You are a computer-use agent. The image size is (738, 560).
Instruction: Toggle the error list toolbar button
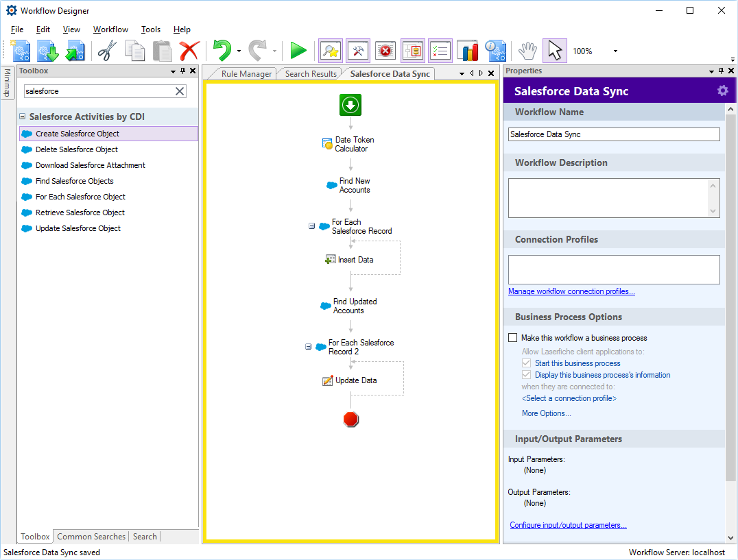(385, 51)
